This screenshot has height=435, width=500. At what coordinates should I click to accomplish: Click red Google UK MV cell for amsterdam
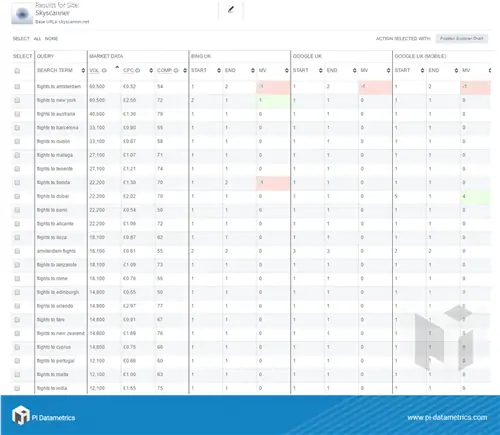(375, 87)
